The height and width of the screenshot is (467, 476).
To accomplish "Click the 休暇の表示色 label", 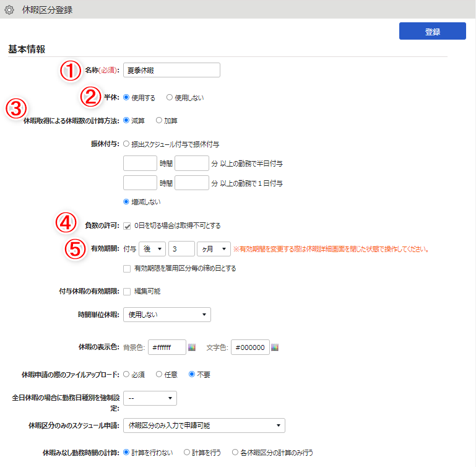I will tap(98, 347).
